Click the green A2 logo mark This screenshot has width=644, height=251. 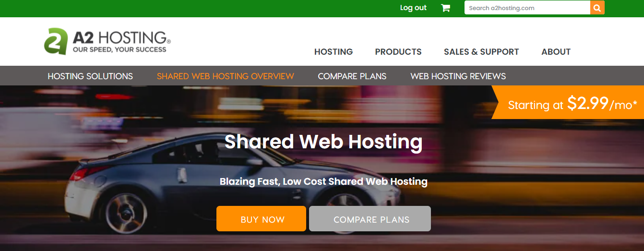coord(56,41)
